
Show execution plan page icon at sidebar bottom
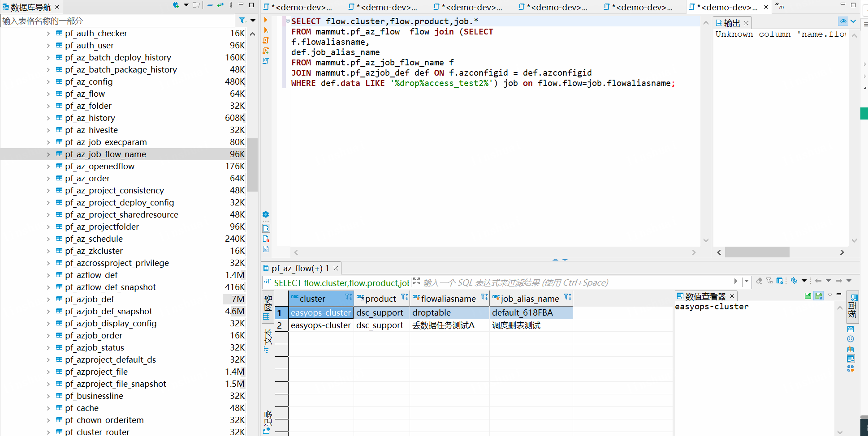266,249
